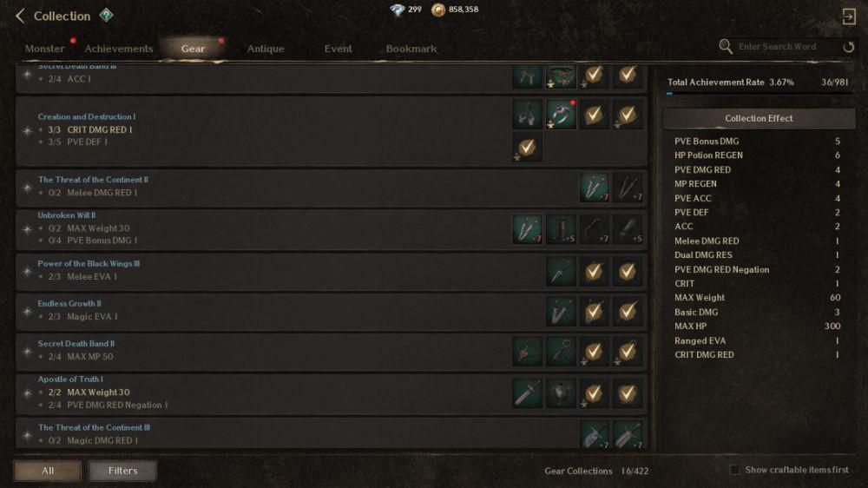This screenshot has height=488, width=868.
Task: Open the Antique tab
Action: pyautogui.click(x=266, y=49)
